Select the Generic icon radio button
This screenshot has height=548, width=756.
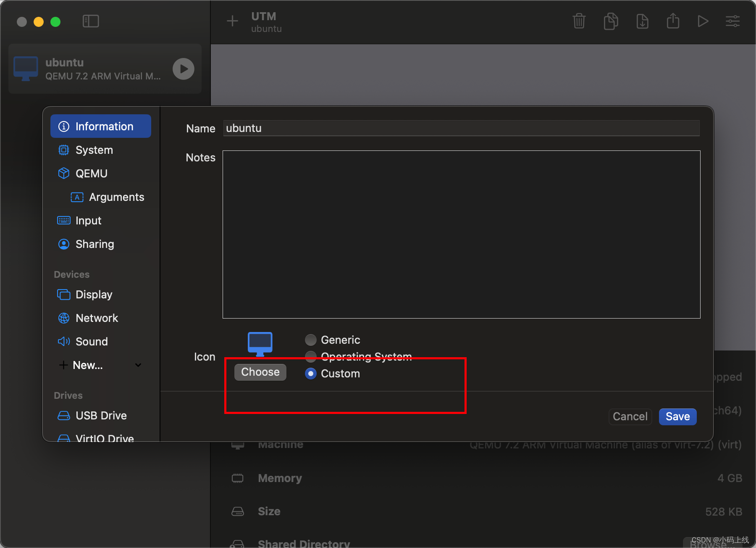point(311,340)
